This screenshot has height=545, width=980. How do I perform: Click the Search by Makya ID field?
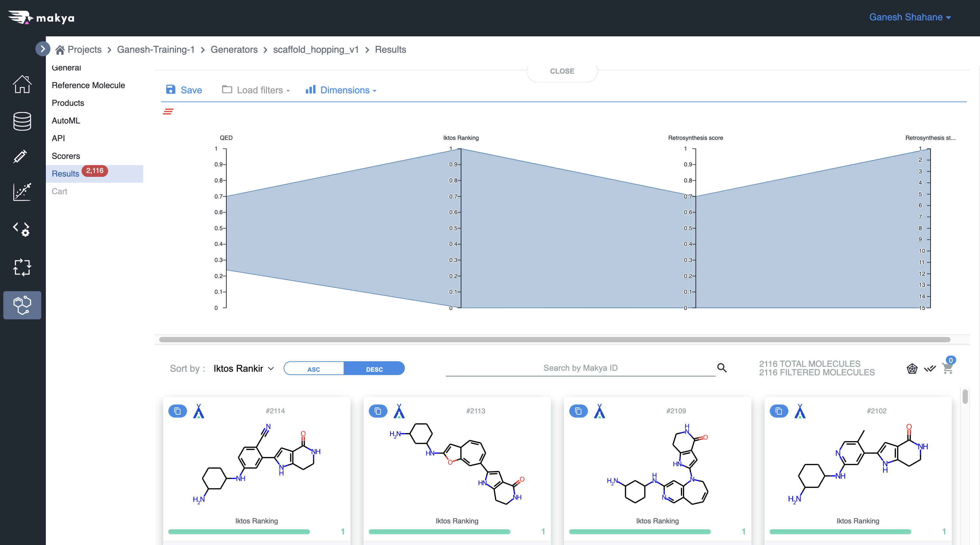coord(580,368)
